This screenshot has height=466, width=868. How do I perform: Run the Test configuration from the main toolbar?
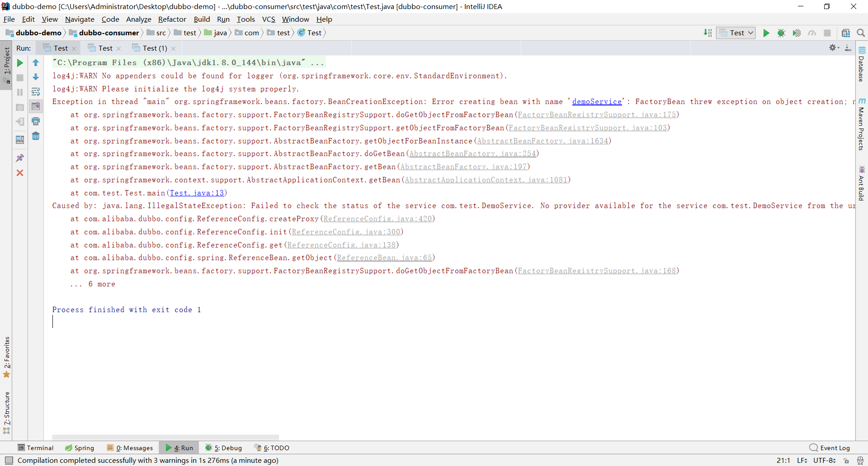[x=766, y=33]
